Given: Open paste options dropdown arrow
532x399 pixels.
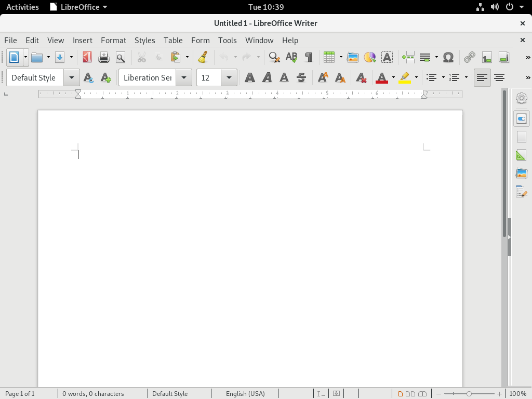Looking at the screenshot, I should click(x=187, y=57).
